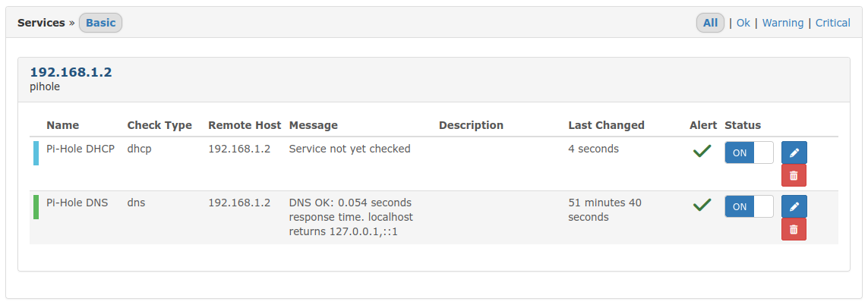This screenshot has height=308, width=868.
Task: Click the alert checkmark for Pi-Hole DHCP
Action: point(702,151)
